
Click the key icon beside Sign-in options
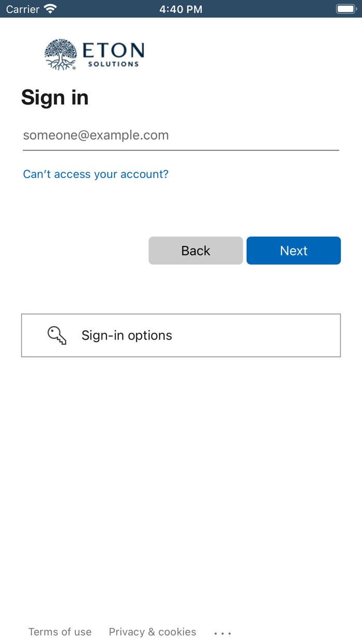pyautogui.click(x=57, y=335)
